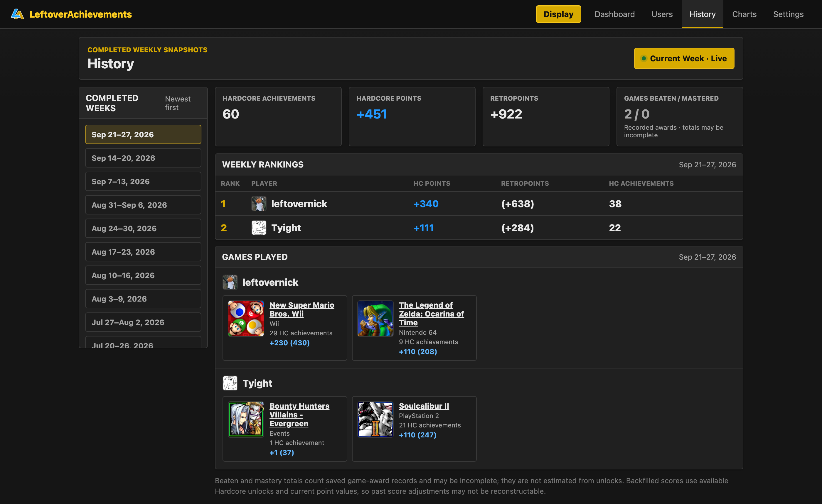The width and height of the screenshot is (822, 504).
Task: Click the +451 Hardcore Points value
Action: point(371,114)
